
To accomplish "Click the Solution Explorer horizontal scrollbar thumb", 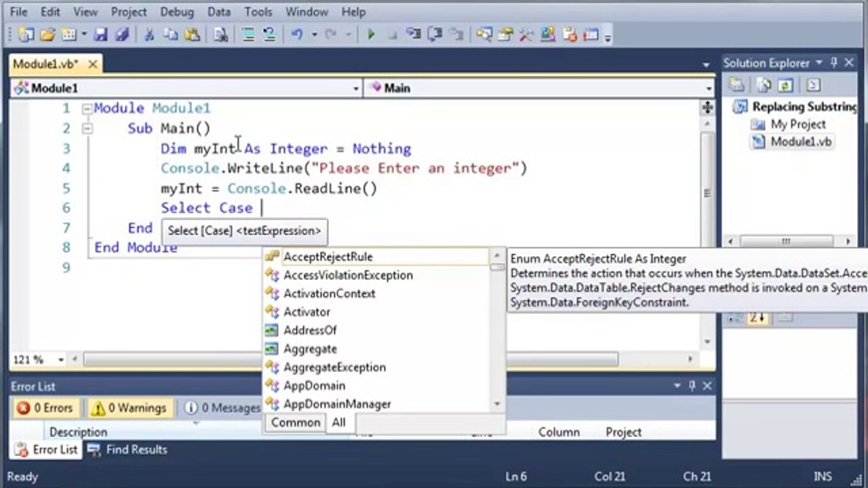I will tap(787, 241).
